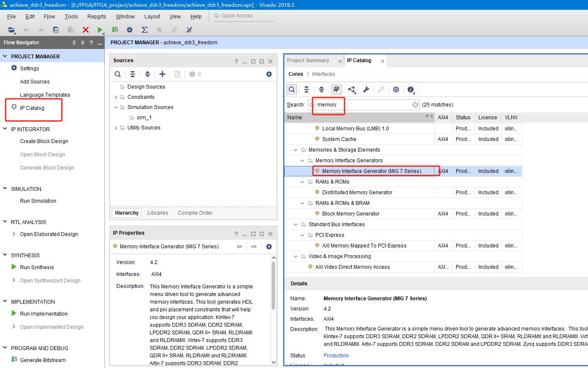Close the Project Summary tab
588x368 pixels.
[340, 61]
